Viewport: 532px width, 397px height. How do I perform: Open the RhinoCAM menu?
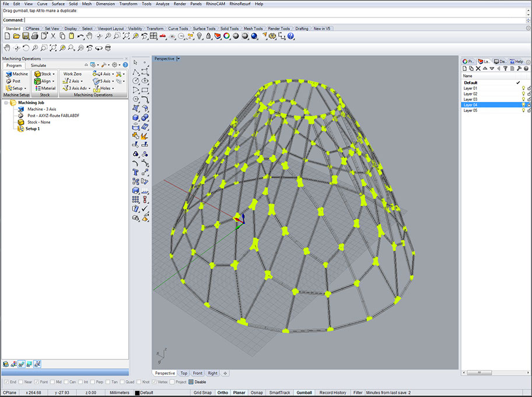click(x=215, y=3)
